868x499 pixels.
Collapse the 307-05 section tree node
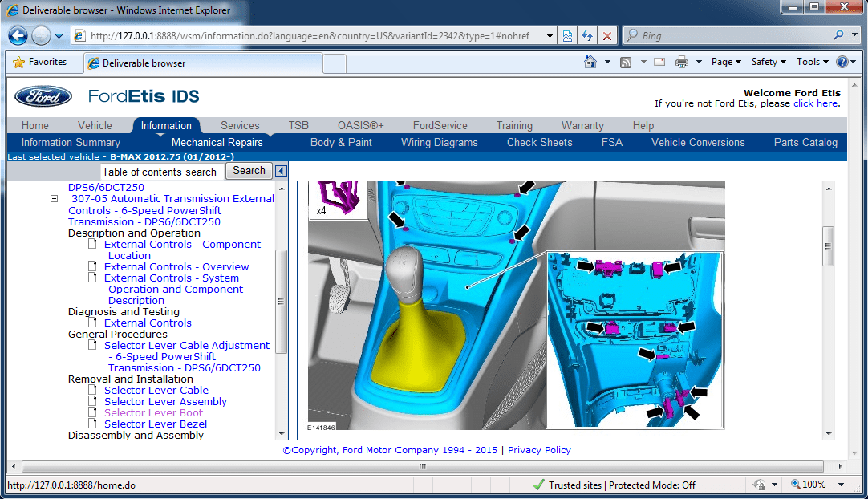click(x=55, y=198)
